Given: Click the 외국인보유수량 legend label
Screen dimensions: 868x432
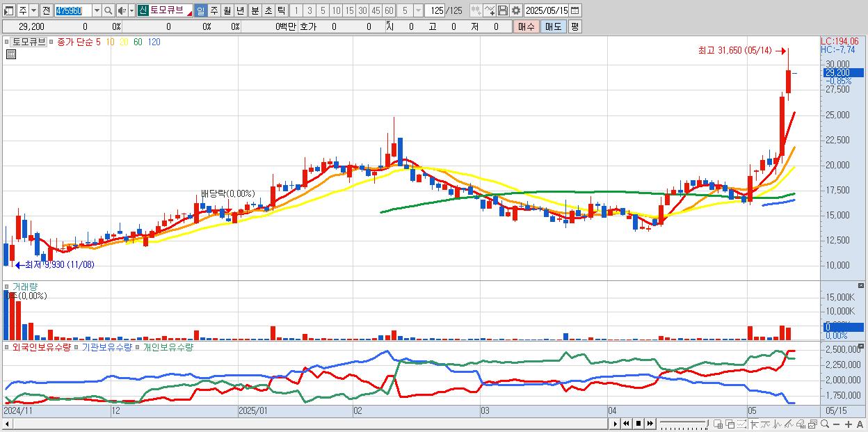Looking at the screenshot, I should (42, 346).
